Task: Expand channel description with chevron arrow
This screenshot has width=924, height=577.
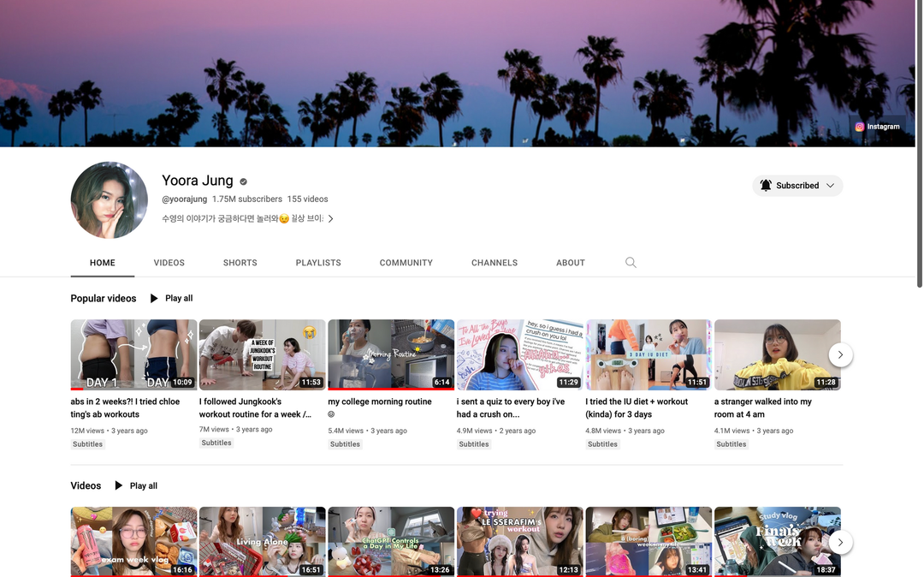Action: (330, 218)
